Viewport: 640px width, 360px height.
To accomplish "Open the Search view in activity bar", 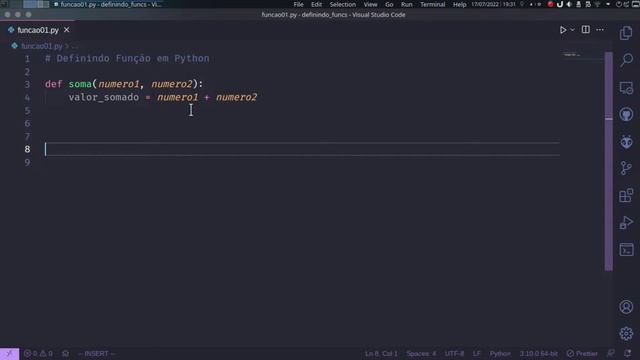I will (626, 60).
